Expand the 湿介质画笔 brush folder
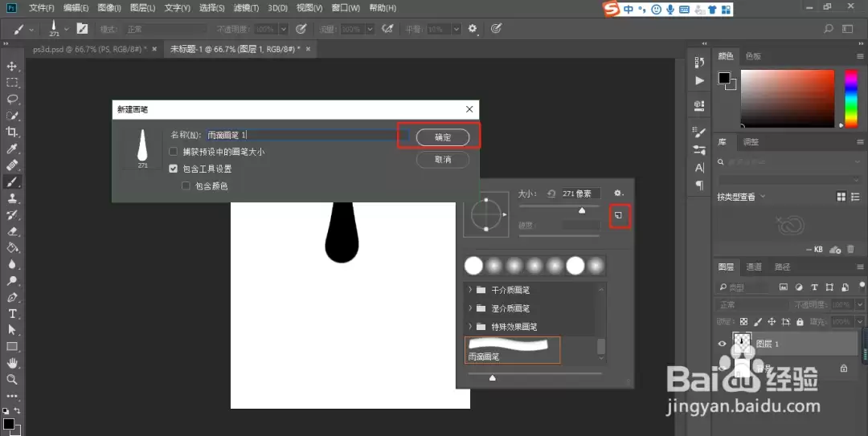 (x=470, y=308)
